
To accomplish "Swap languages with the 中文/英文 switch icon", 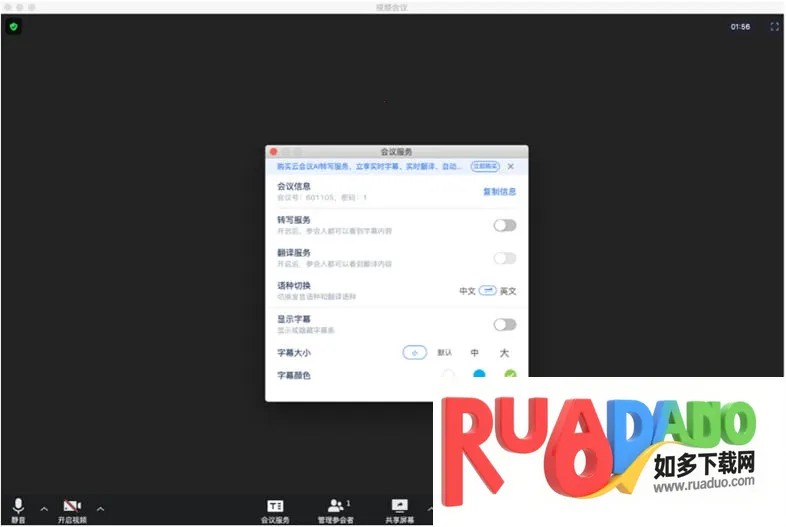I will (x=487, y=290).
